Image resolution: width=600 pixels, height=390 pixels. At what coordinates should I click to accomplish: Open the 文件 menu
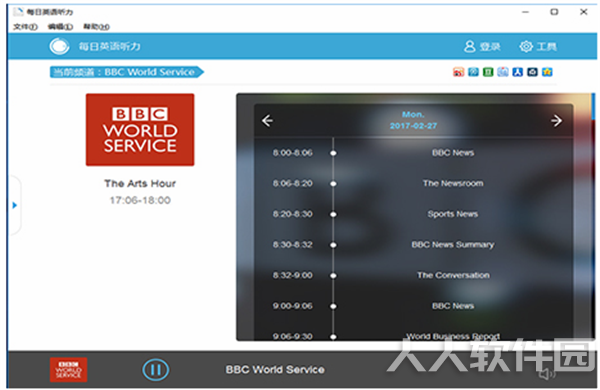point(25,27)
